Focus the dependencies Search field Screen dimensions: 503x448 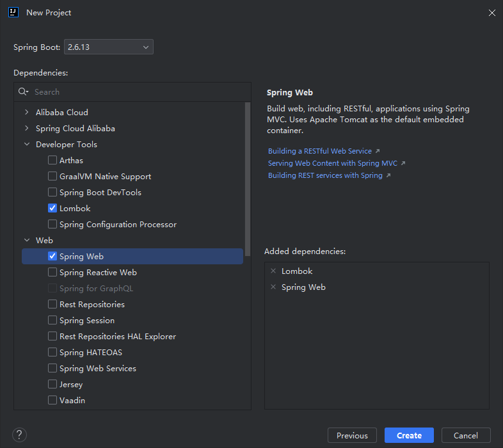[132, 92]
